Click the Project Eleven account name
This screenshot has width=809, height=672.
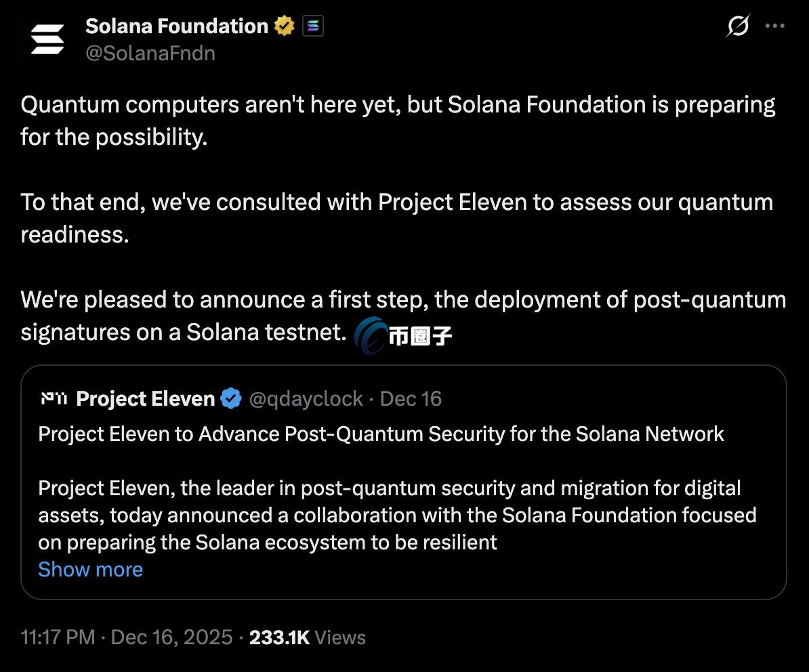[x=145, y=399]
